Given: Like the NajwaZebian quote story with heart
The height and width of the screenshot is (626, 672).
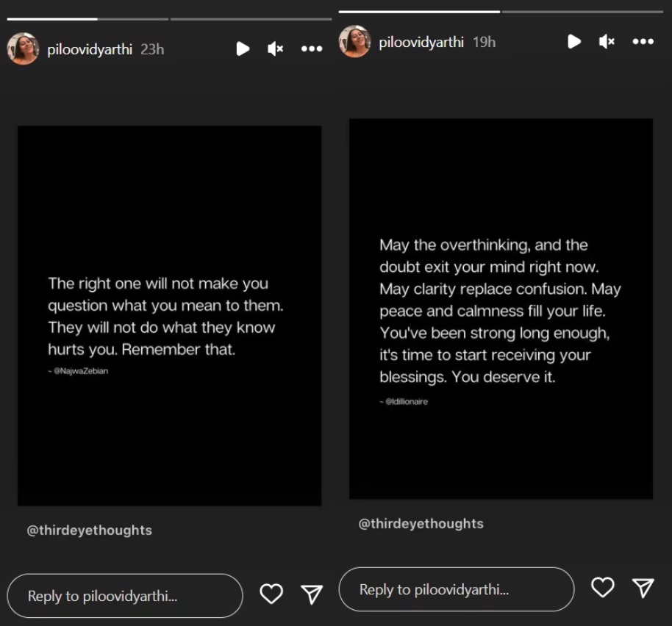Looking at the screenshot, I should (x=271, y=594).
